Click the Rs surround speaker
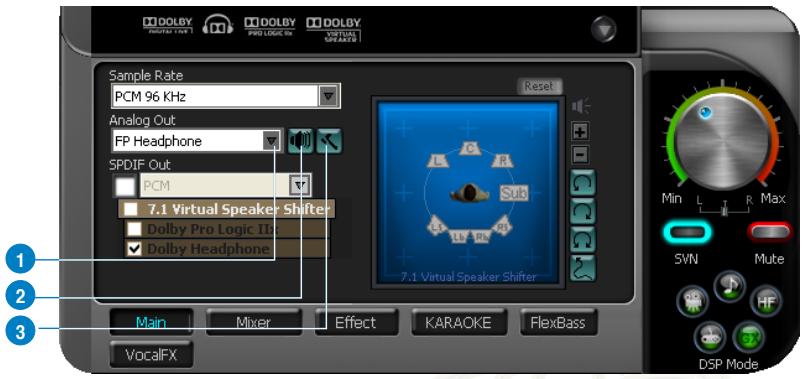This screenshot has width=804, height=379. click(x=502, y=225)
